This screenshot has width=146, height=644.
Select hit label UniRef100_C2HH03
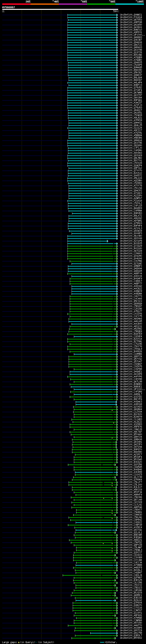[131, 254]
